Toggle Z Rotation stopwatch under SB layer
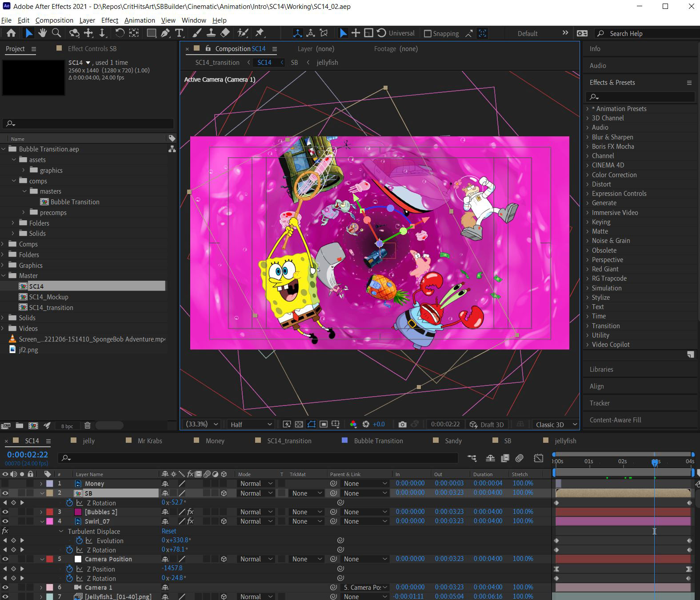The width and height of the screenshot is (700, 600). point(69,503)
